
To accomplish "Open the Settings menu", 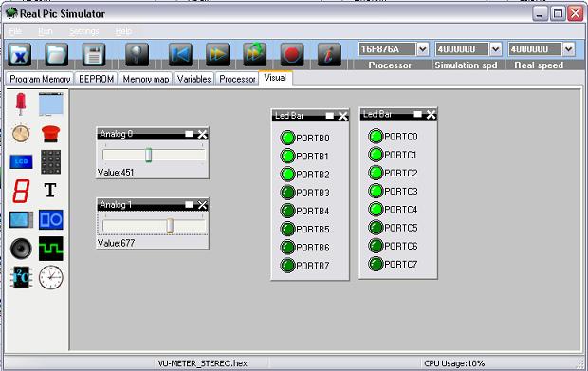I will click(84, 31).
